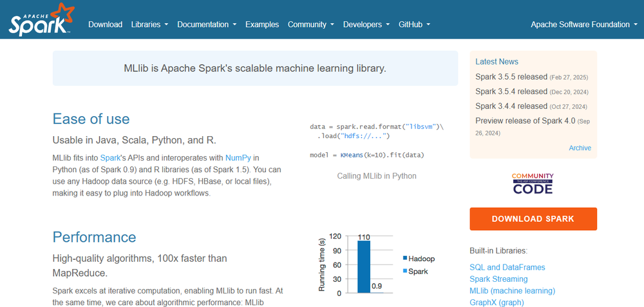
Task: Expand the GitHub dropdown menu
Action: (414, 25)
